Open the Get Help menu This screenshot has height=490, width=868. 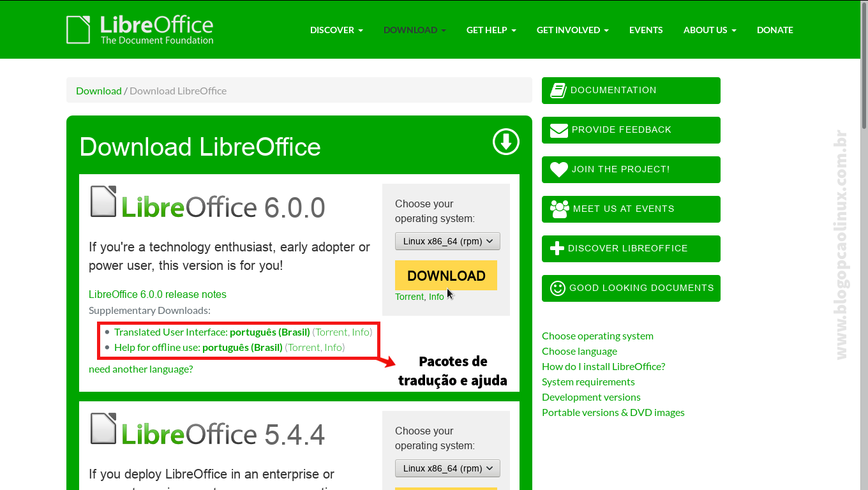pos(491,30)
